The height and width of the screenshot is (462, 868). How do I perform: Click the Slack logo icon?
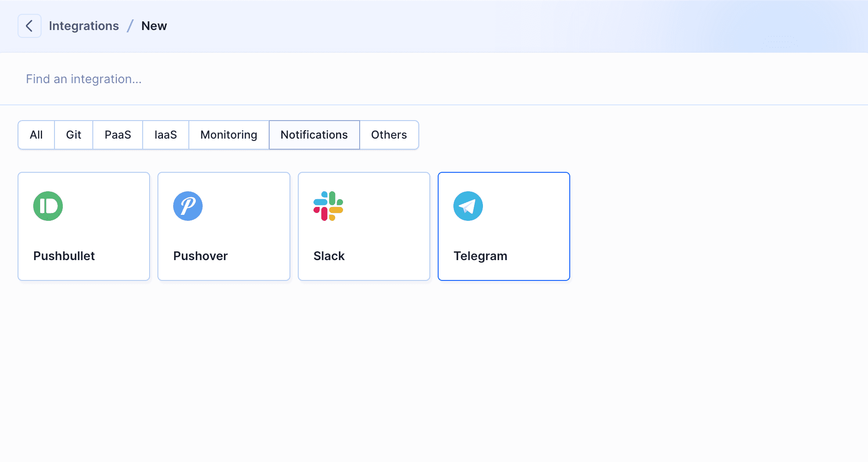click(328, 206)
